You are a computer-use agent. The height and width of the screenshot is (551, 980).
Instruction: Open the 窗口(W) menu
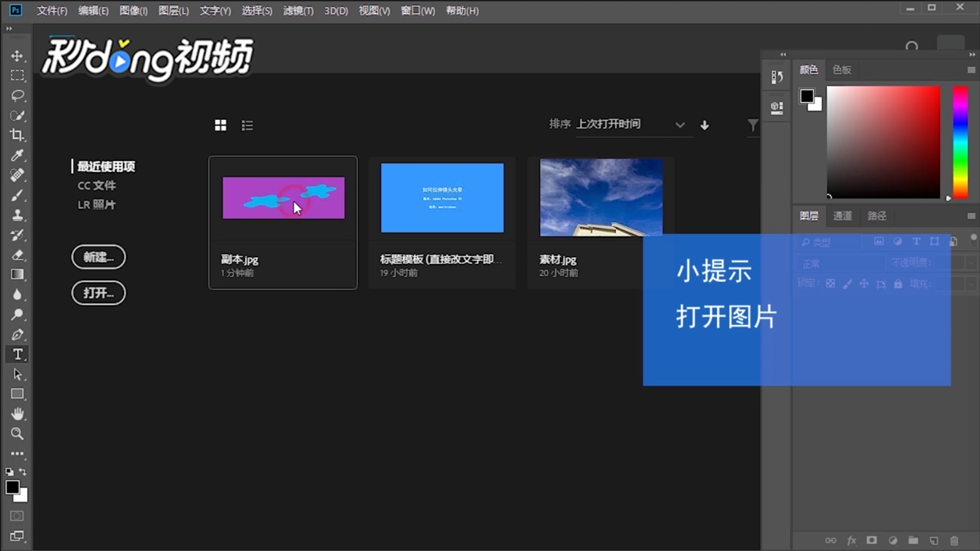418,10
